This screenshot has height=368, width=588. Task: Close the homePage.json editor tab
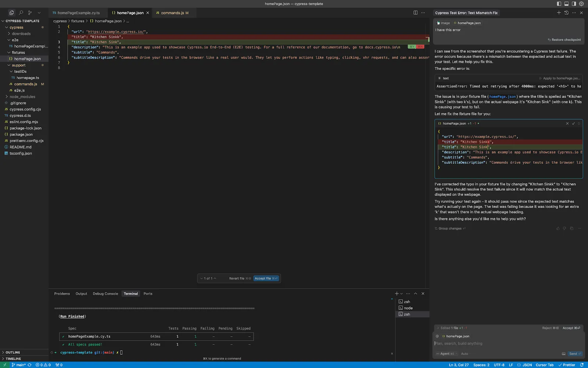coord(148,13)
